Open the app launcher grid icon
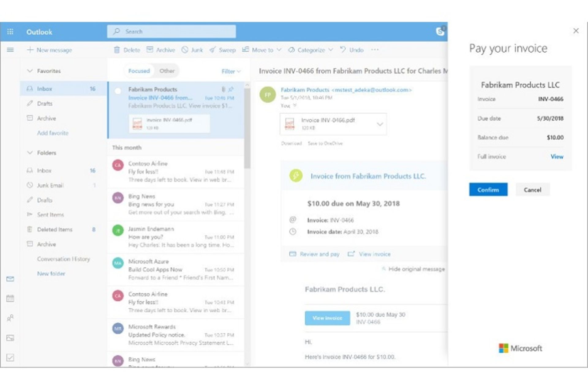 point(10,32)
